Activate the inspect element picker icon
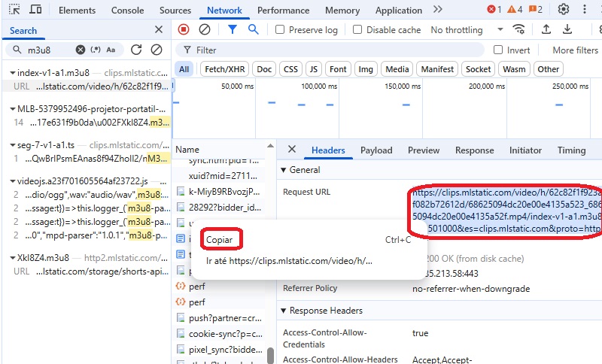Viewport: 602px width, 364px height. click(x=14, y=10)
